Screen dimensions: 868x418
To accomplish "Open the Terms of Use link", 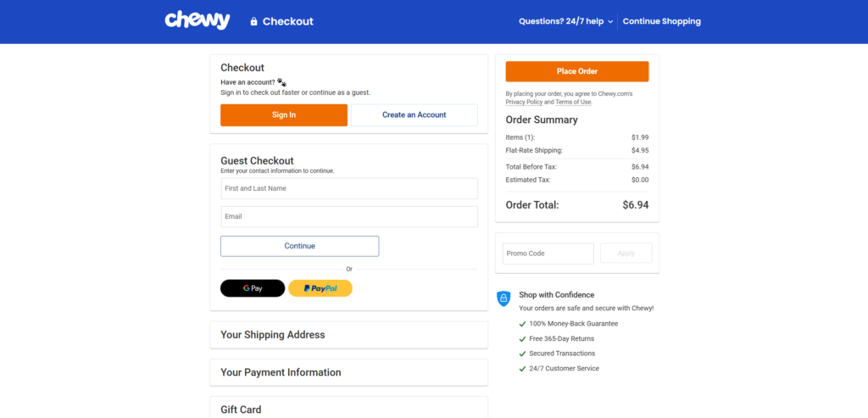I will coord(573,103).
